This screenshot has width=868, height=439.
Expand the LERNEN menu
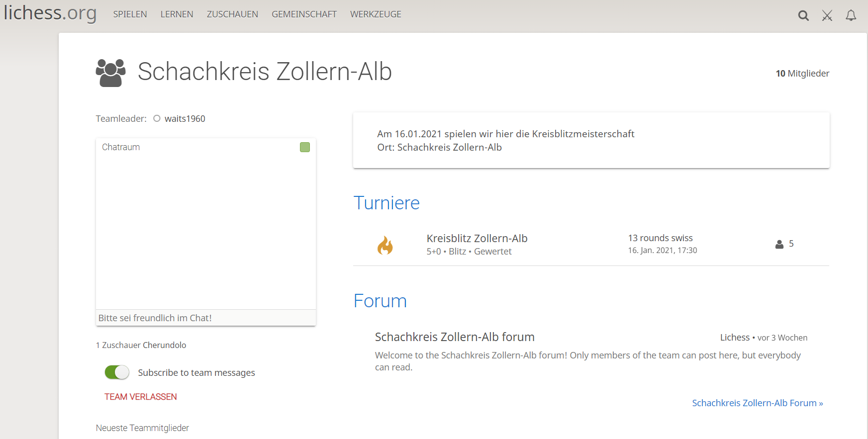click(177, 14)
